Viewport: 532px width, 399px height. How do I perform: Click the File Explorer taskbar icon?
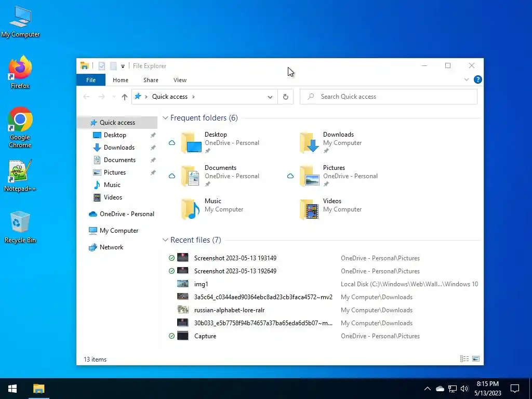[38, 389]
